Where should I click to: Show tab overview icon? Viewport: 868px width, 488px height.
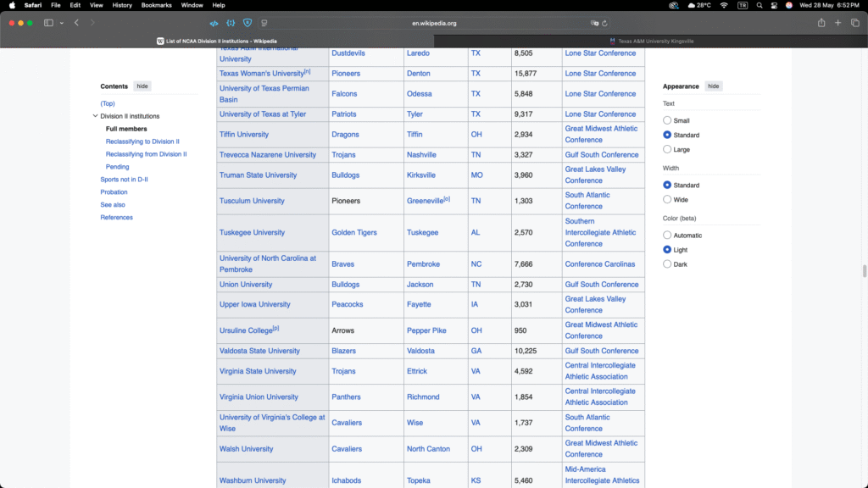[x=854, y=23]
